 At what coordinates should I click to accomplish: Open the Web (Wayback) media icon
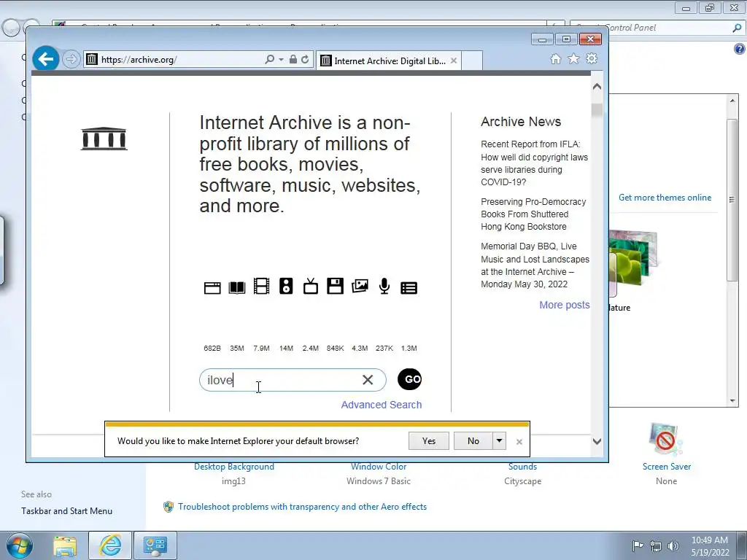tap(212, 287)
